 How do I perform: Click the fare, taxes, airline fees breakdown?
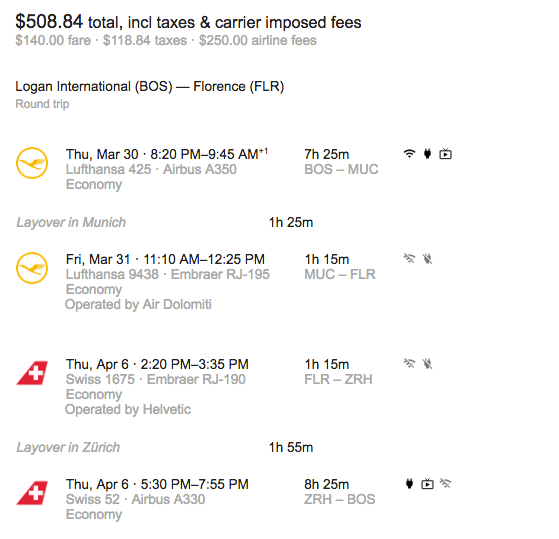(x=166, y=40)
